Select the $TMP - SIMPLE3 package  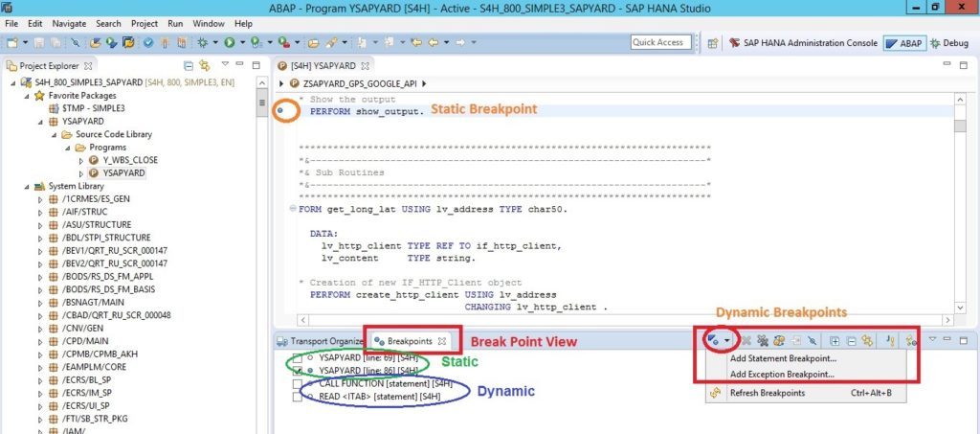coord(87,108)
